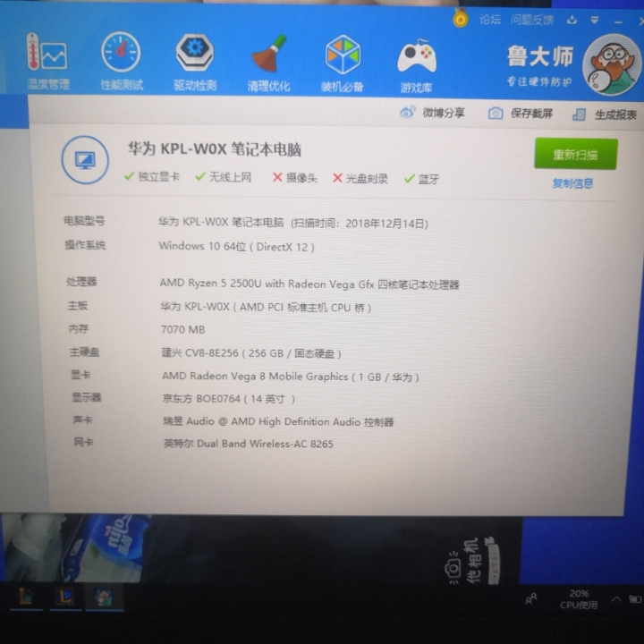644x644 pixels.
Task: Click 保存截屏 save screenshot
Action: coord(520,114)
